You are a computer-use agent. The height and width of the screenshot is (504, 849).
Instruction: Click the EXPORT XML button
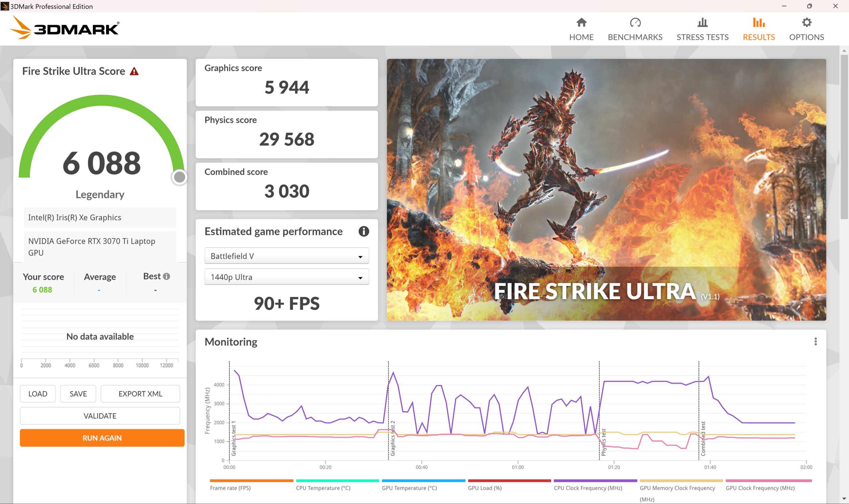[x=140, y=394]
